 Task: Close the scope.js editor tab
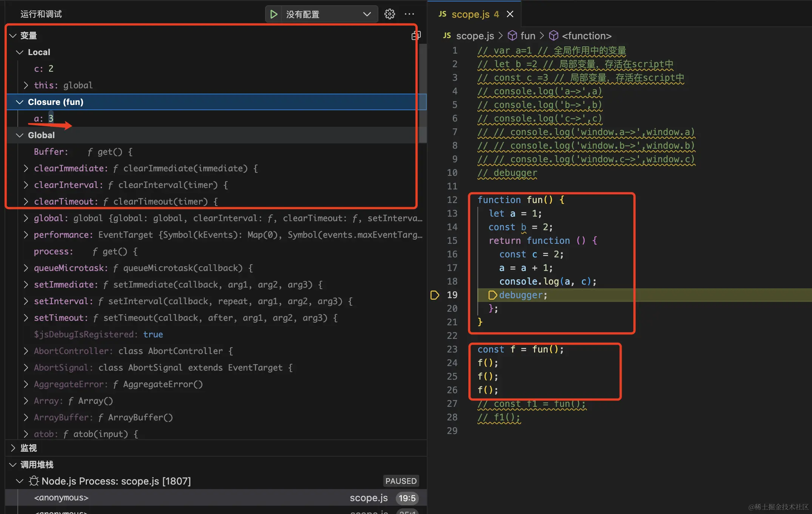[x=510, y=14]
